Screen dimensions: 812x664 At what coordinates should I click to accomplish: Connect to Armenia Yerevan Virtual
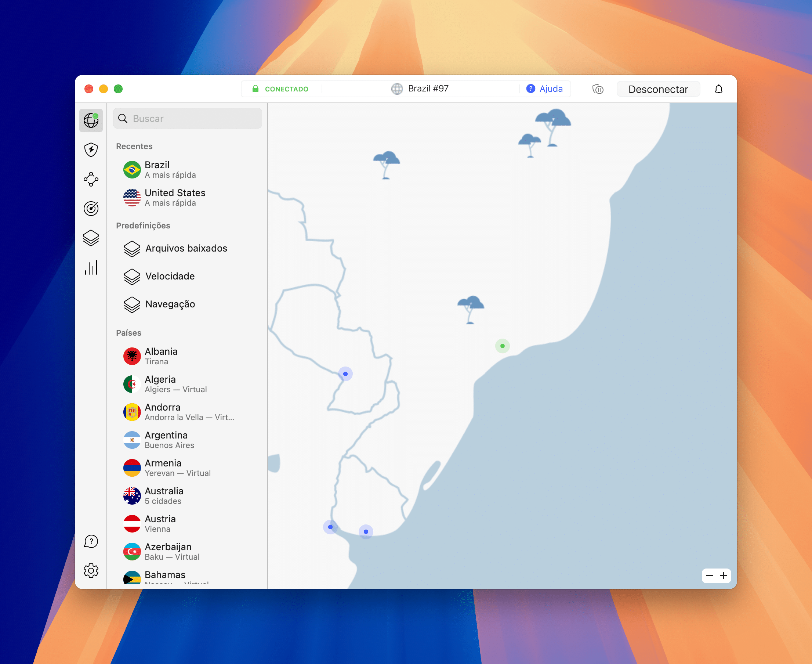tap(187, 468)
